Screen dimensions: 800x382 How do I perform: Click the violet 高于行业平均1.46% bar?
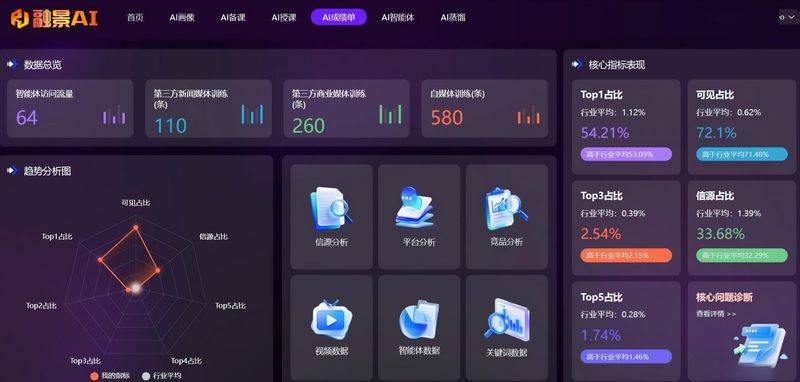click(x=626, y=356)
